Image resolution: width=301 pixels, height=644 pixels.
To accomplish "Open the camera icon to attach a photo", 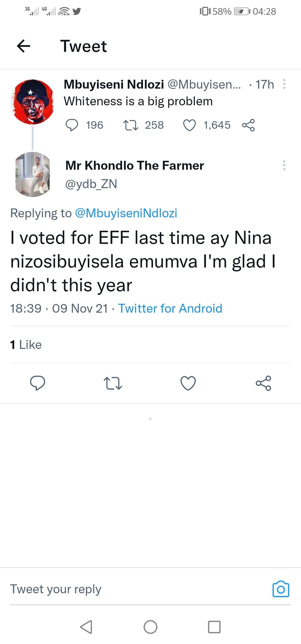I will point(281,589).
